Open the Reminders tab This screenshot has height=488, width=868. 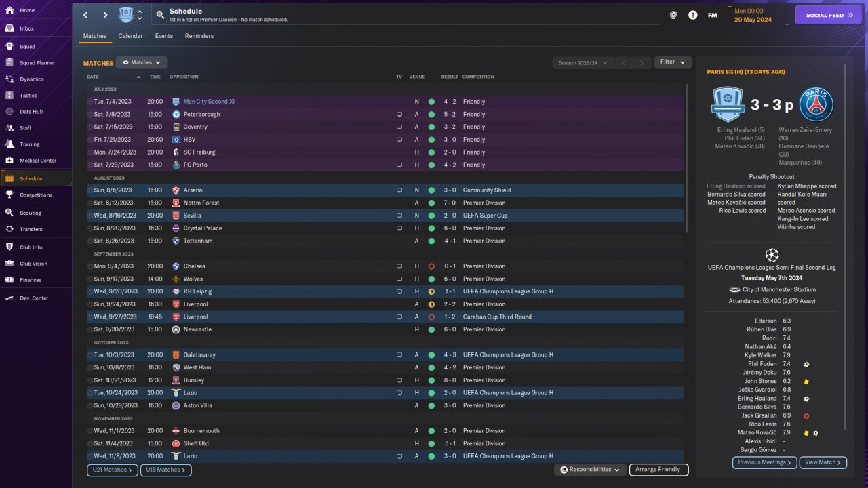tap(199, 36)
